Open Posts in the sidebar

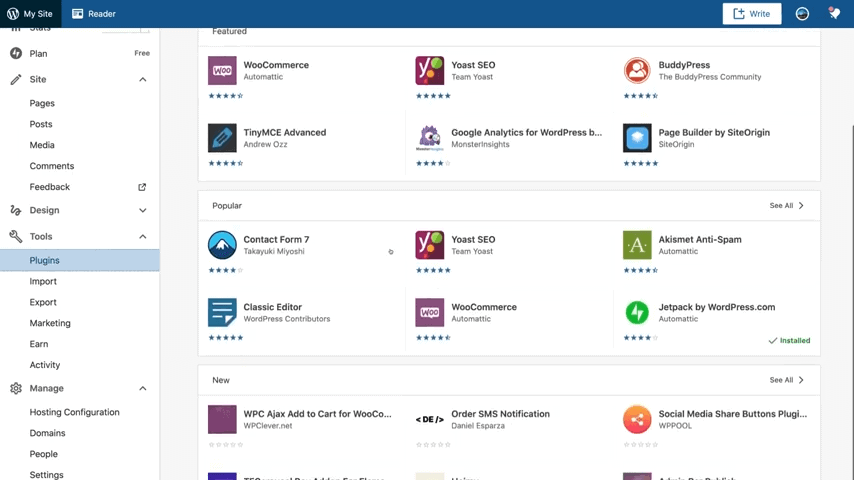41,124
